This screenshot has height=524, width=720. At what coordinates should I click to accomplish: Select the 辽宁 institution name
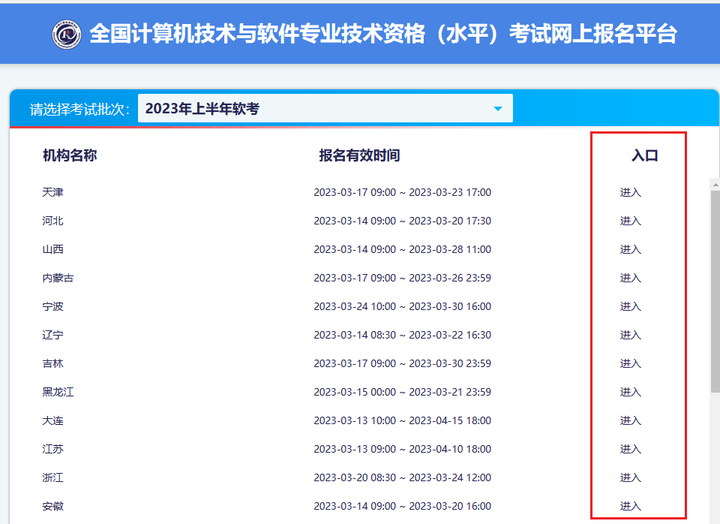tap(53, 335)
